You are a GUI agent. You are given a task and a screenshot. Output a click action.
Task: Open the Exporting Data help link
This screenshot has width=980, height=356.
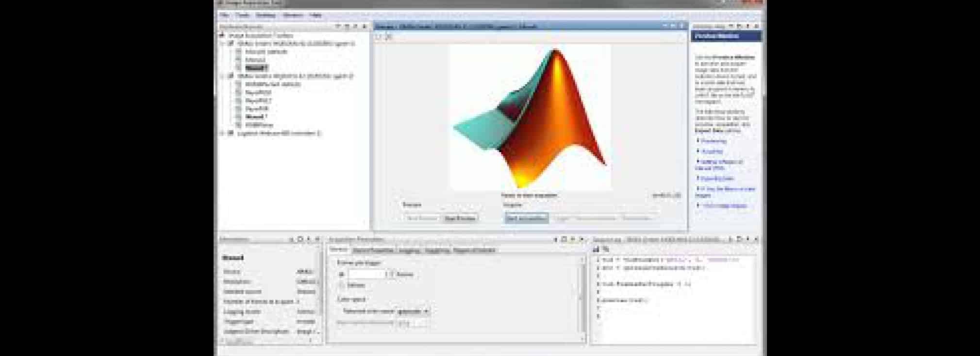coord(717,179)
